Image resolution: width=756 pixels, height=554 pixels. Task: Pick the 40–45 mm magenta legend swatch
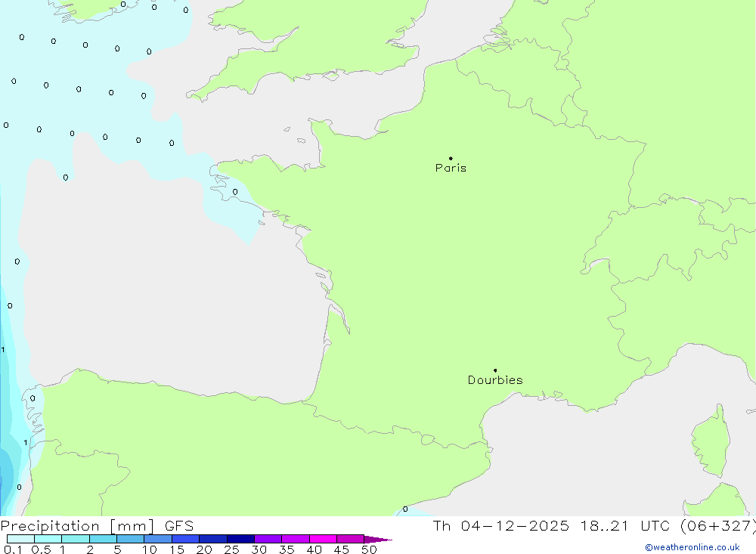click(323, 539)
